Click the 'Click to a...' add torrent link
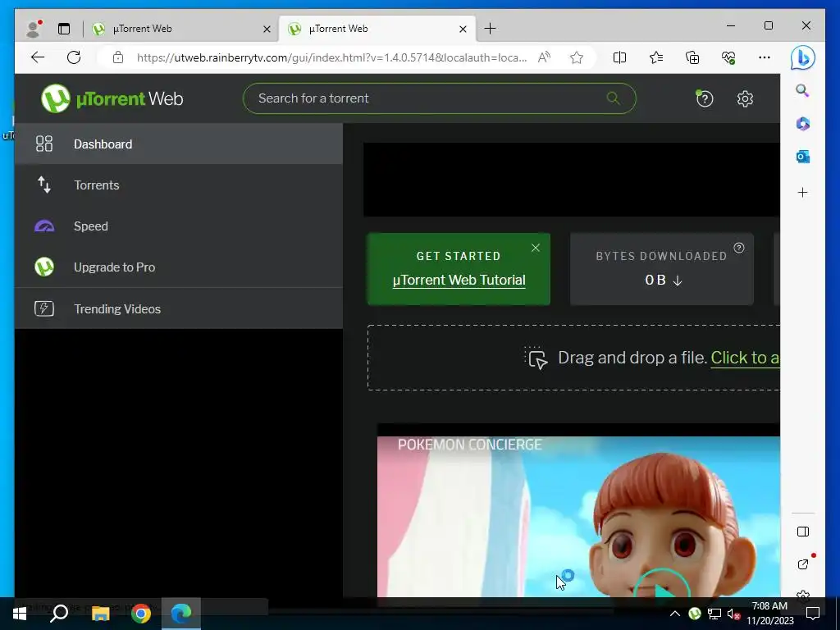Screen dimensions: 840x630 point(745,358)
